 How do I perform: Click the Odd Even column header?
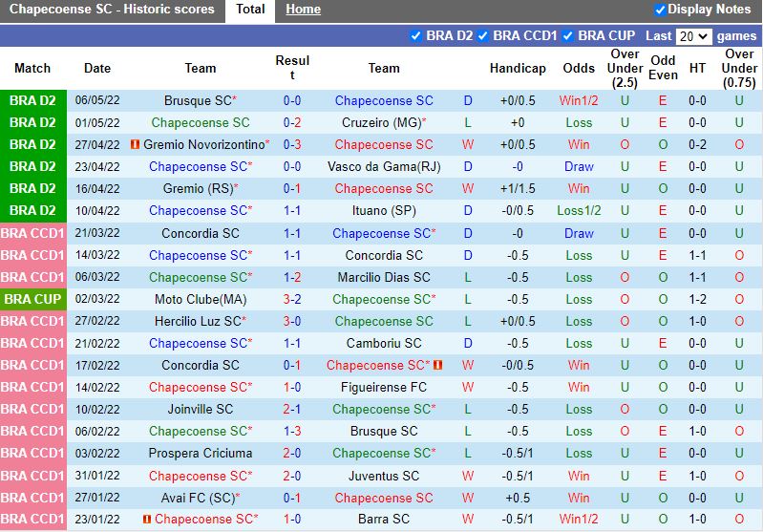coord(663,68)
